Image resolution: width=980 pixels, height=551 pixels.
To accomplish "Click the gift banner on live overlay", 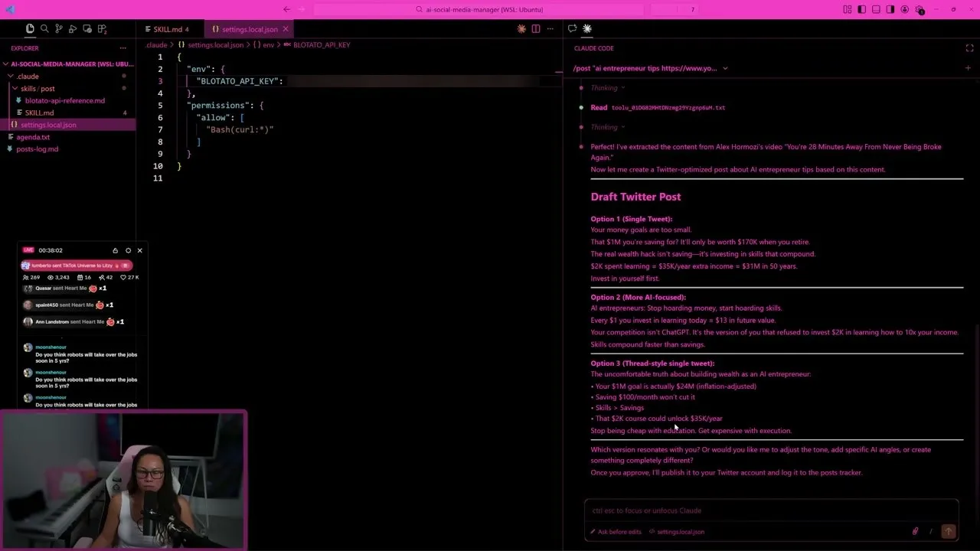I will (76, 265).
